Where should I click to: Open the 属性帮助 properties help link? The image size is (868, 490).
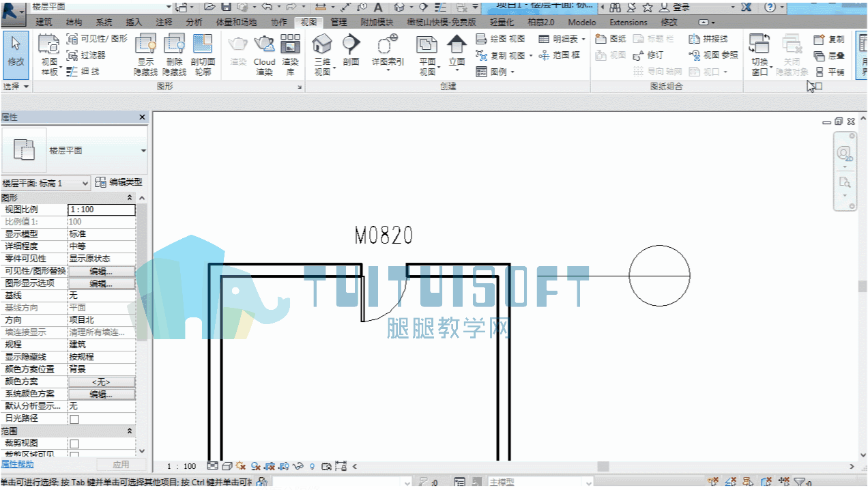pyautogui.click(x=17, y=464)
